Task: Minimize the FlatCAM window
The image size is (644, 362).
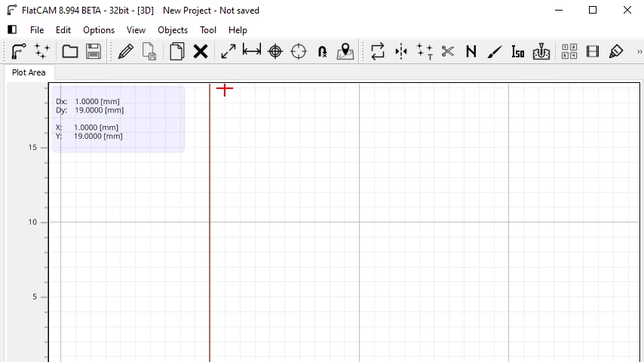Action: pos(559,10)
